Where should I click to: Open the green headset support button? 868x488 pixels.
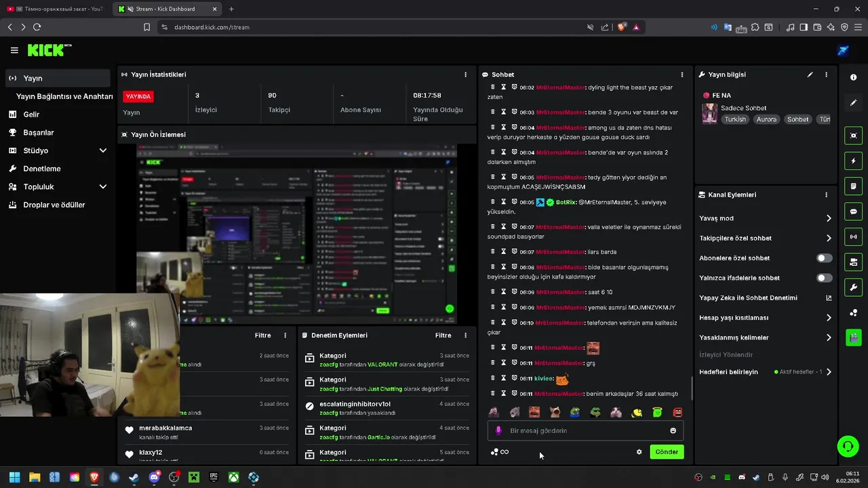click(x=847, y=446)
